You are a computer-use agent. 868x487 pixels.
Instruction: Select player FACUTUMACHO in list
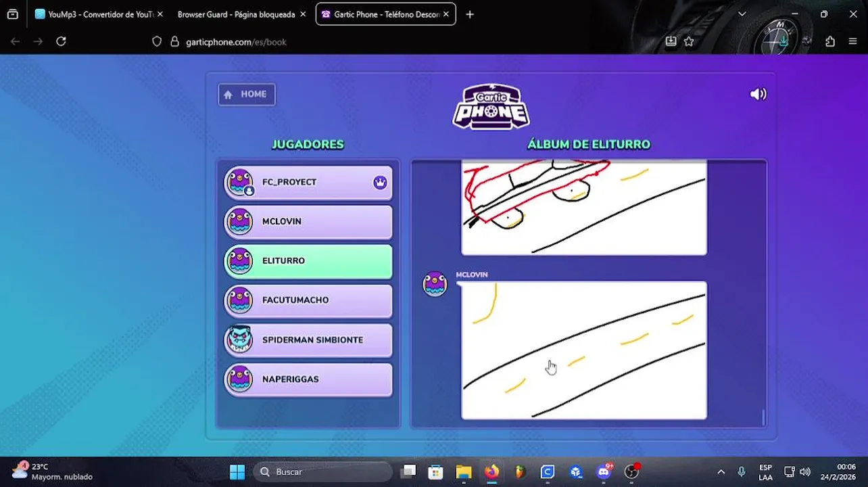coord(308,300)
